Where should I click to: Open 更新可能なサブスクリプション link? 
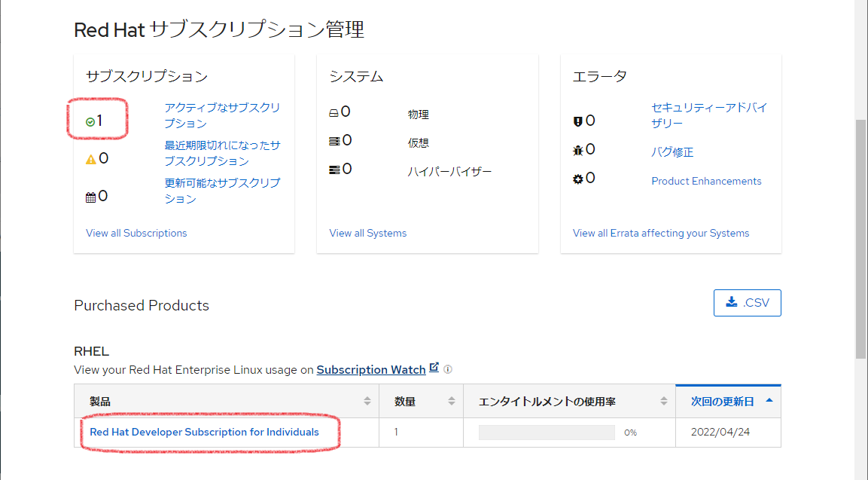(223, 191)
